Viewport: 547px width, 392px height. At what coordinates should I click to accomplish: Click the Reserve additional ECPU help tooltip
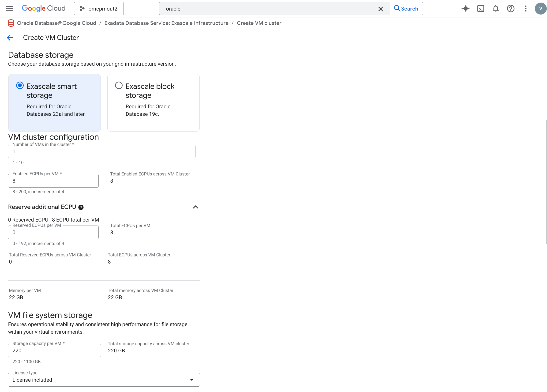[x=81, y=207]
